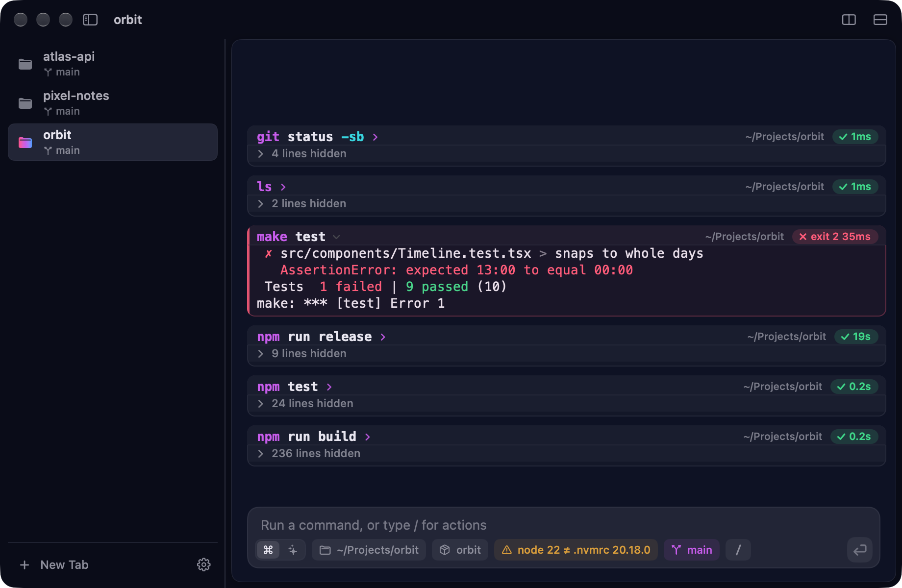Collapse the make test output chevron
This screenshot has height=588, width=902.
(336, 237)
